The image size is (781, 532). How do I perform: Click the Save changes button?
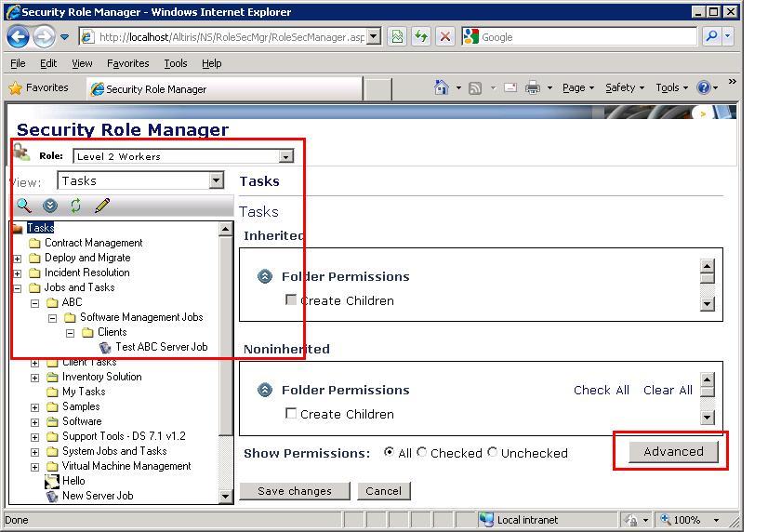(294, 491)
